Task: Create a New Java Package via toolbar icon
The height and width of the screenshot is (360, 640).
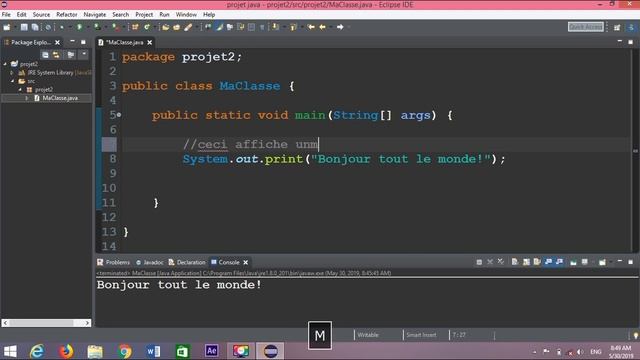Action: [135, 27]
